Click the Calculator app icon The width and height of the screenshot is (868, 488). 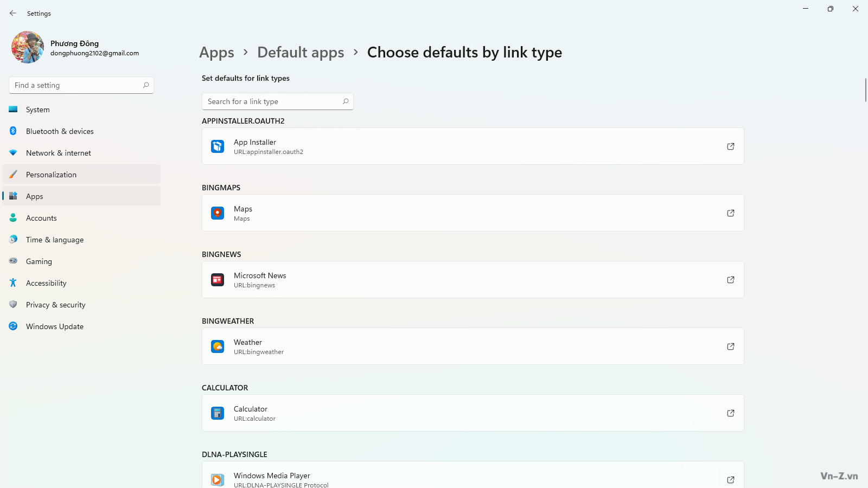pyautogui.click(x=218, y=413)
